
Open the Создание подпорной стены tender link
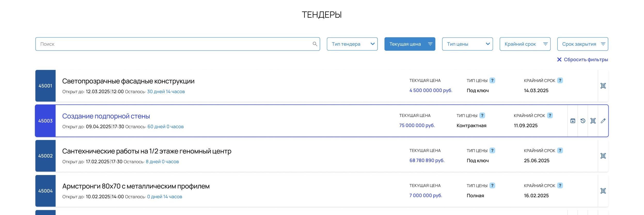[x=106, y=116]
